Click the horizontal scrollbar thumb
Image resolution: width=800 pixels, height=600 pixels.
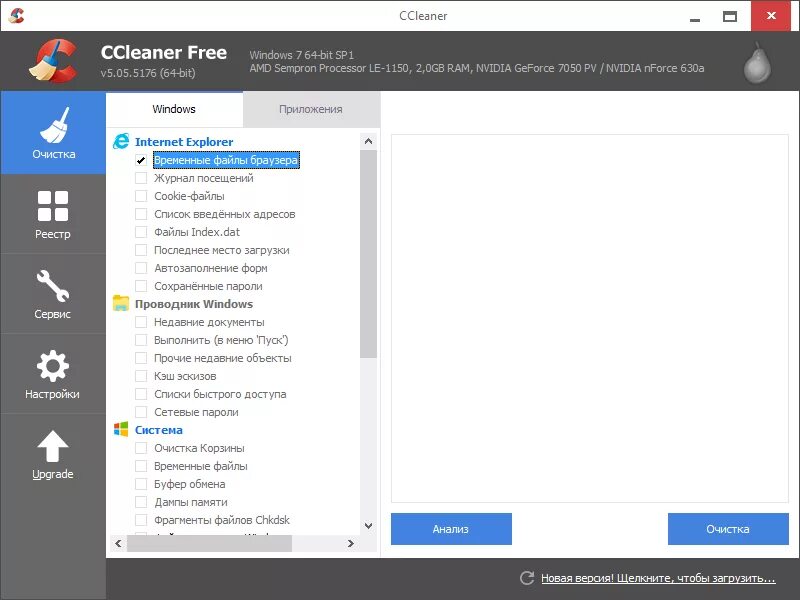pyautogui.click(x=210, y=543)
